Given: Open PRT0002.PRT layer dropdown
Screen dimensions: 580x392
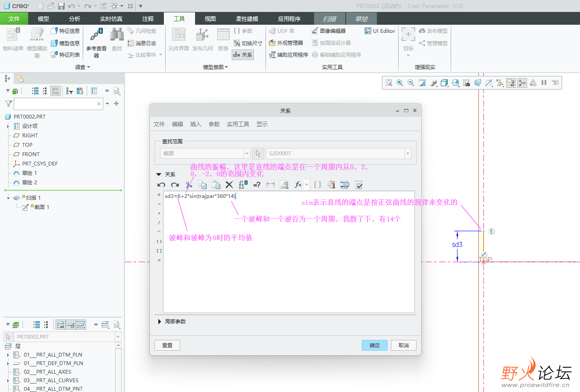Looking at the screenshot, I should pyautogui.click(x=118, y=337).
